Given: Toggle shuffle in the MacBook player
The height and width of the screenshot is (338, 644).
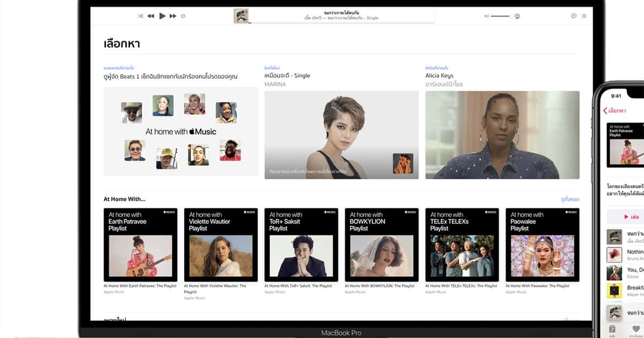Looking at the screenshot, I should pos(141,16).
